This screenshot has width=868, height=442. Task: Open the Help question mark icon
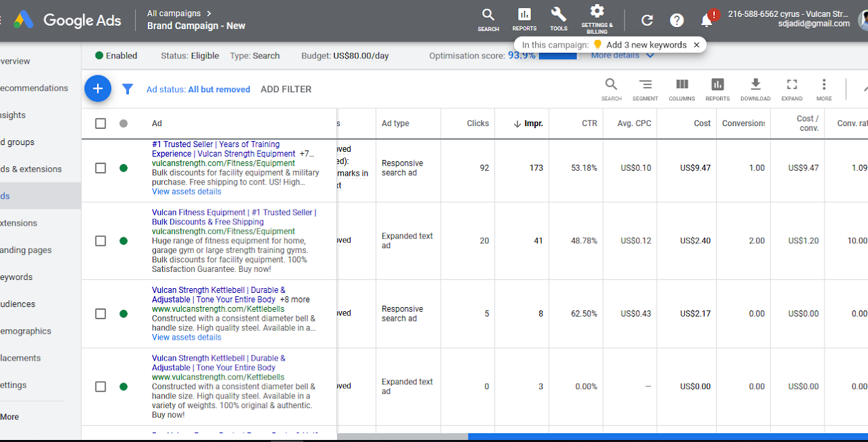(x=677, y=20)
